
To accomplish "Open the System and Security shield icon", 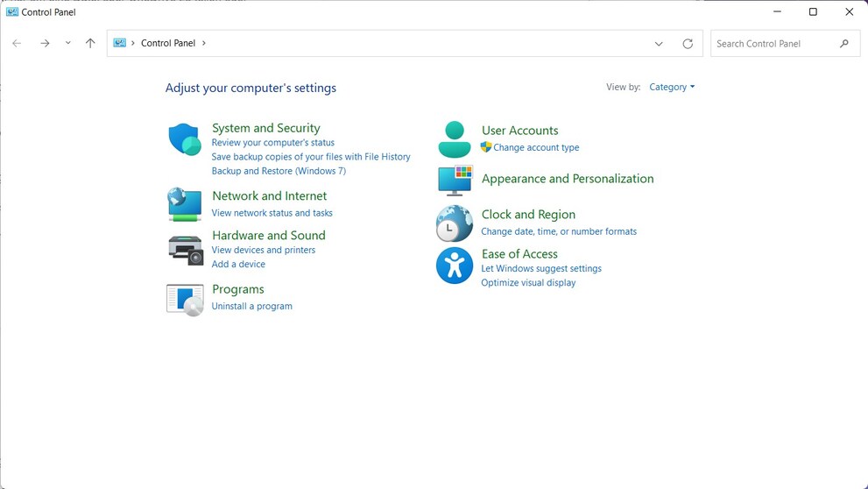I will pyautogui.click(x=185, y=139).
